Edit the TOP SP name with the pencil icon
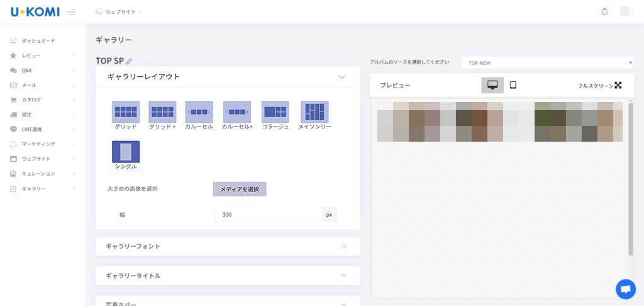Image resolution: width=644 pixels, height=306 pixels. (x=129, y=61)
